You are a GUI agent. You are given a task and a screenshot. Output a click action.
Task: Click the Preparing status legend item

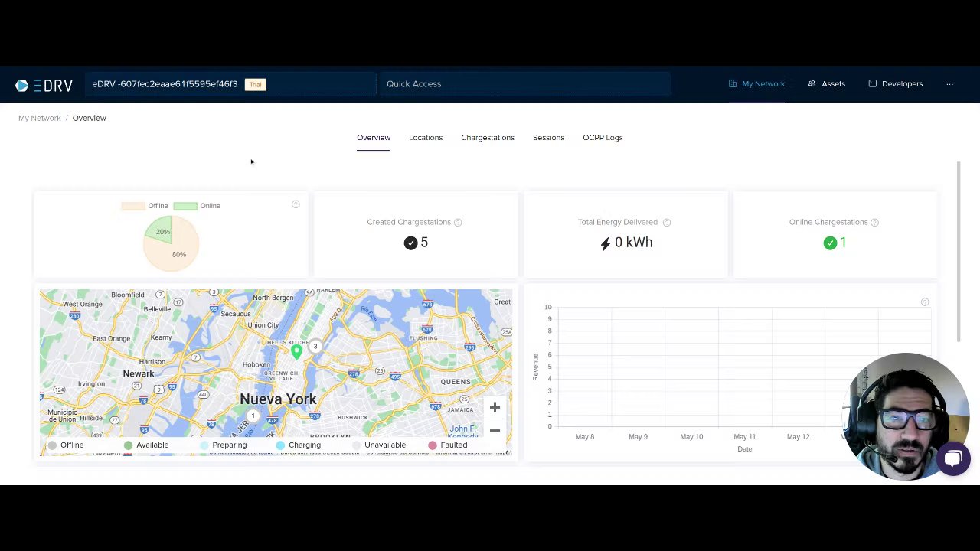[x=224, y=445]
